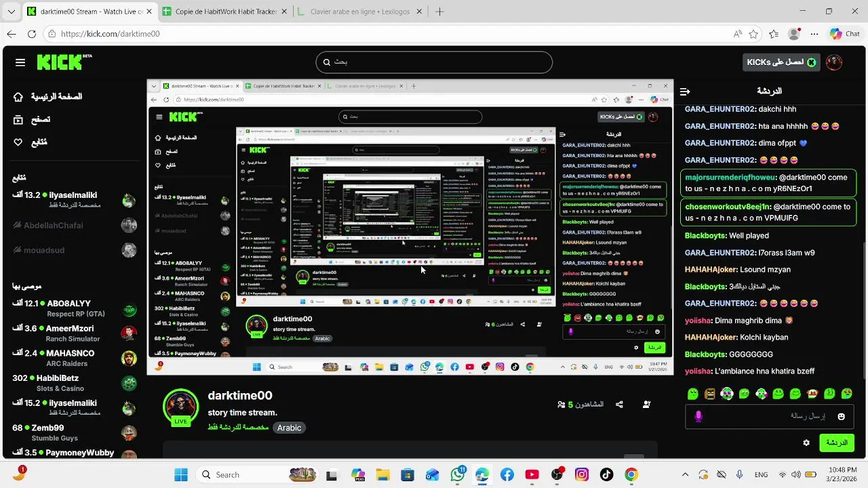Open the Kick hamburger menu
Screen dimensions: 868x488
pos(20,62)
